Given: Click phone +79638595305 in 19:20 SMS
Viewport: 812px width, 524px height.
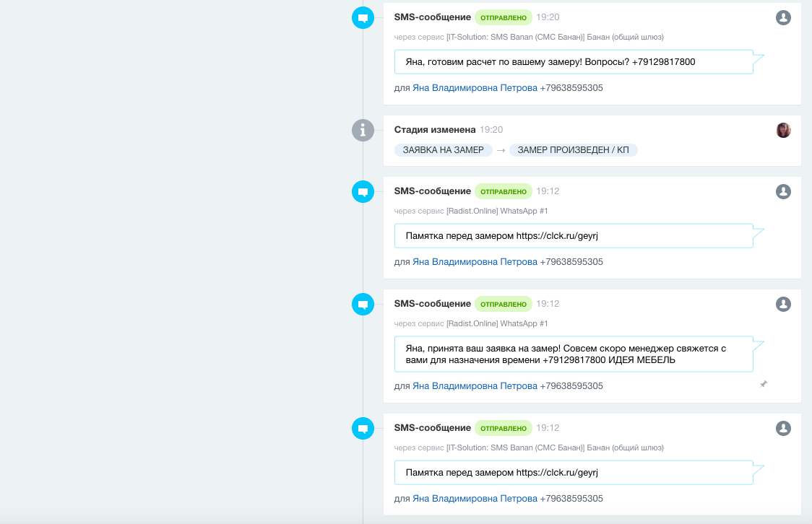Looking at the screenshot, I should click(571, 88).
